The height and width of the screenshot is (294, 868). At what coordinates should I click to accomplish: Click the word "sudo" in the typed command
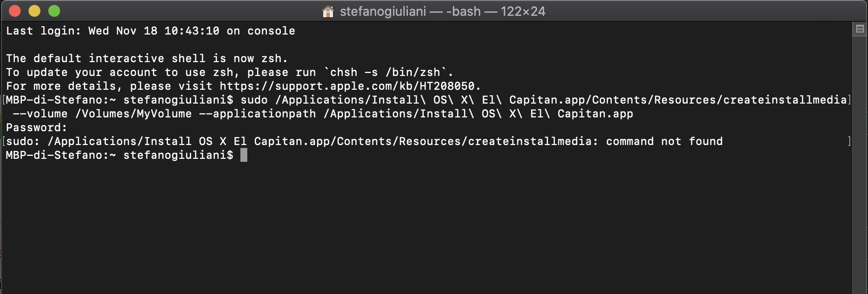point(254,100)
